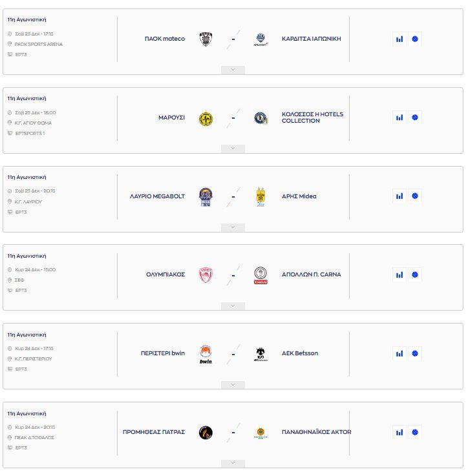Open statistics icon for ΛΑΥΡΙΟ MEGABOLT match
Screen dimensions: 466x476
pos(399,196)
